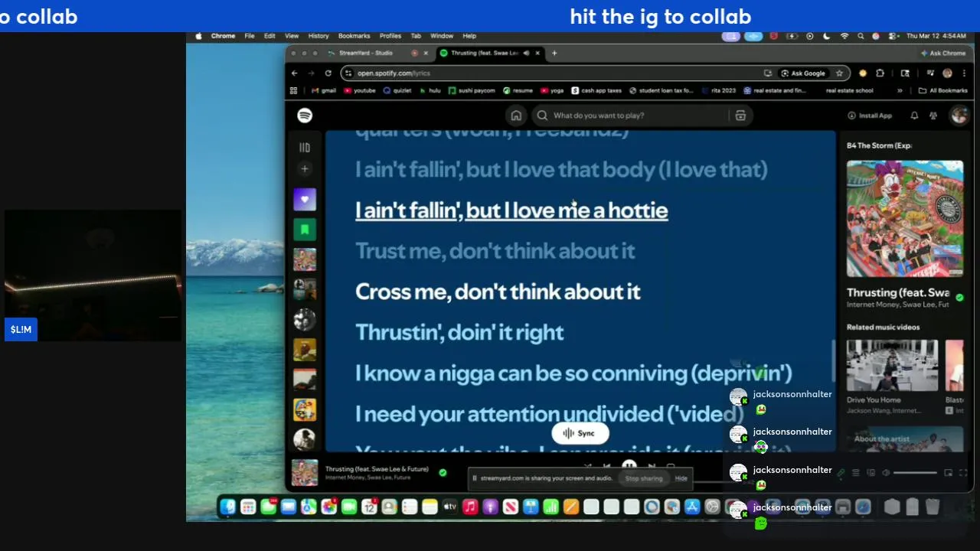Screen dimensions: 980x551
Task: Hide the screen sharing banner
Action: [681, 478]
